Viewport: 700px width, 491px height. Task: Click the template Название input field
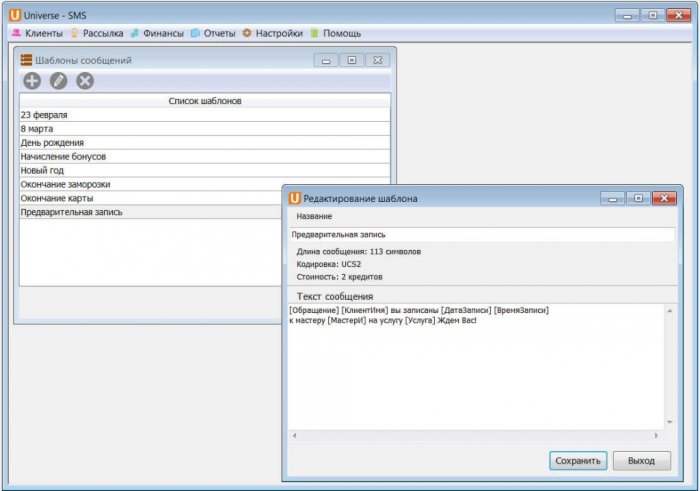point(481,234)
